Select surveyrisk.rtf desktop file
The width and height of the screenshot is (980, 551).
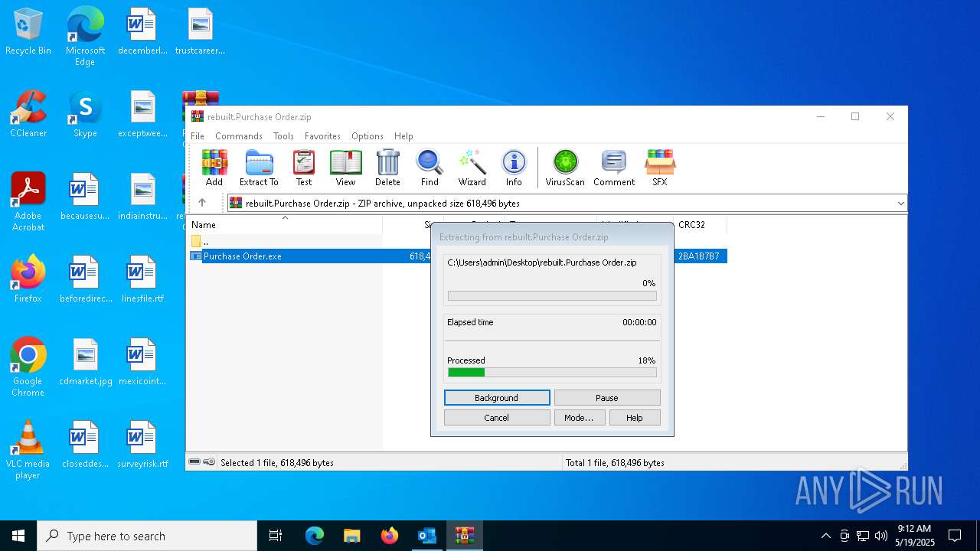(x=142, y=445)
